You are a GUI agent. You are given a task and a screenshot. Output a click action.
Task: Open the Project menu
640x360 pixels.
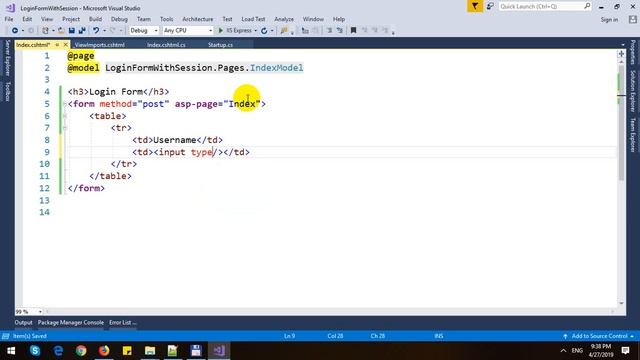click(x=71, y=19)
